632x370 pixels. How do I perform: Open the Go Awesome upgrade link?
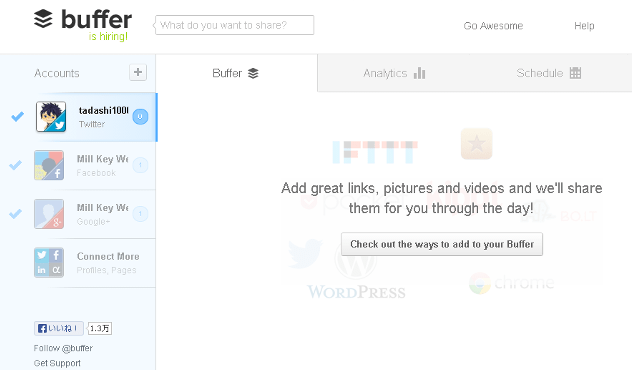pyautogui.click(x=493, y=26)
